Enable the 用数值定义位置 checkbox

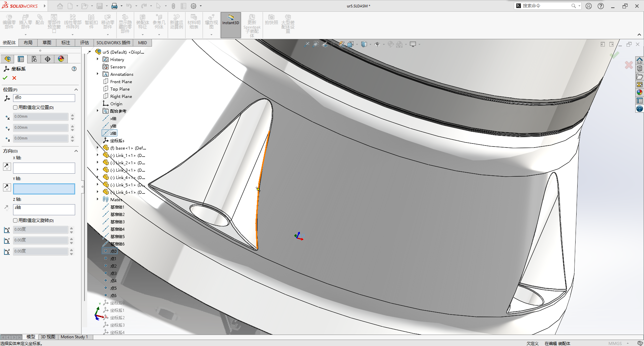pyautogui.click(x=15, y=107)
